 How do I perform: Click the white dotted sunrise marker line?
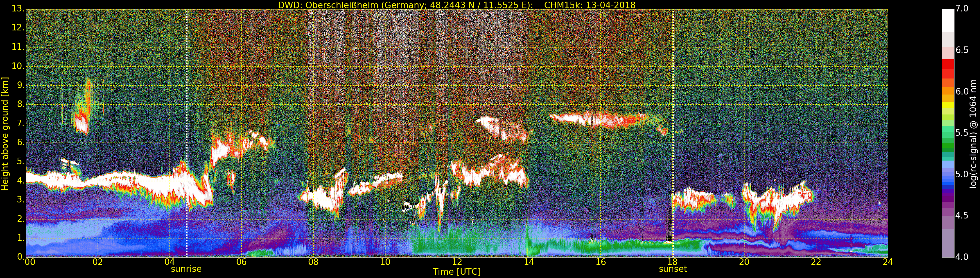(187, 133)
